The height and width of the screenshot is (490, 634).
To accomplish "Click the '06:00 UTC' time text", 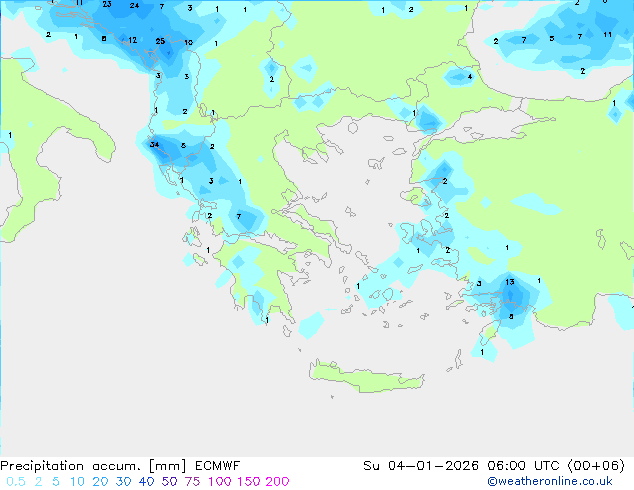I will [x=526, y=466].
